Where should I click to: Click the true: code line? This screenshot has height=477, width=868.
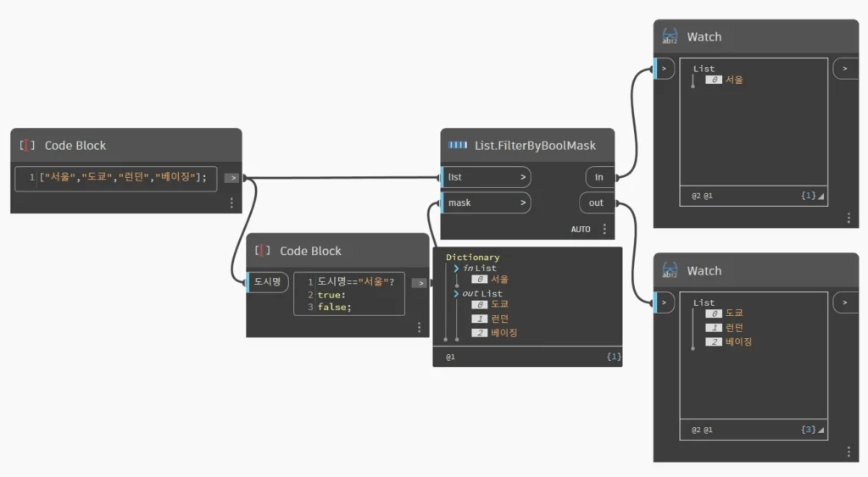(x=331, y=295)
